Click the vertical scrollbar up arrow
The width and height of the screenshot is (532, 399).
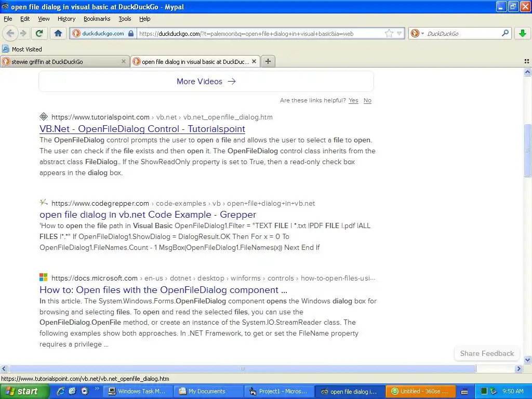pyautogui.click(x=528, y=72)
